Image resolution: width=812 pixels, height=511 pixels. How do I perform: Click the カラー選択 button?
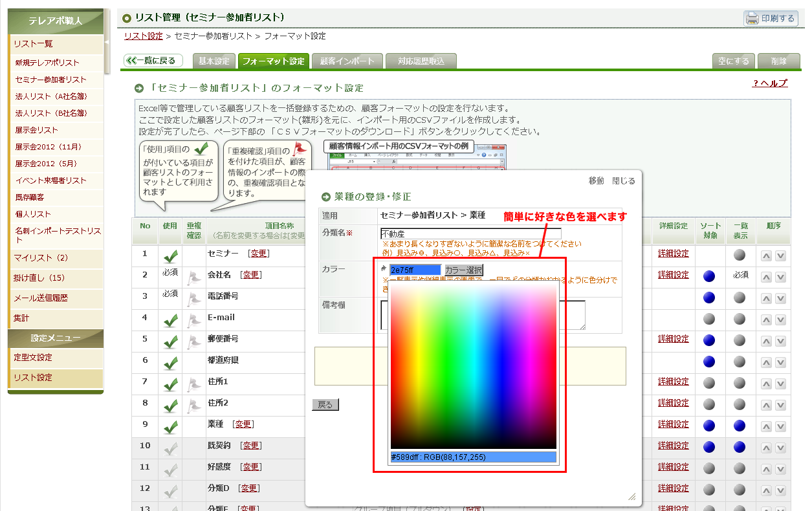point(463,270)
